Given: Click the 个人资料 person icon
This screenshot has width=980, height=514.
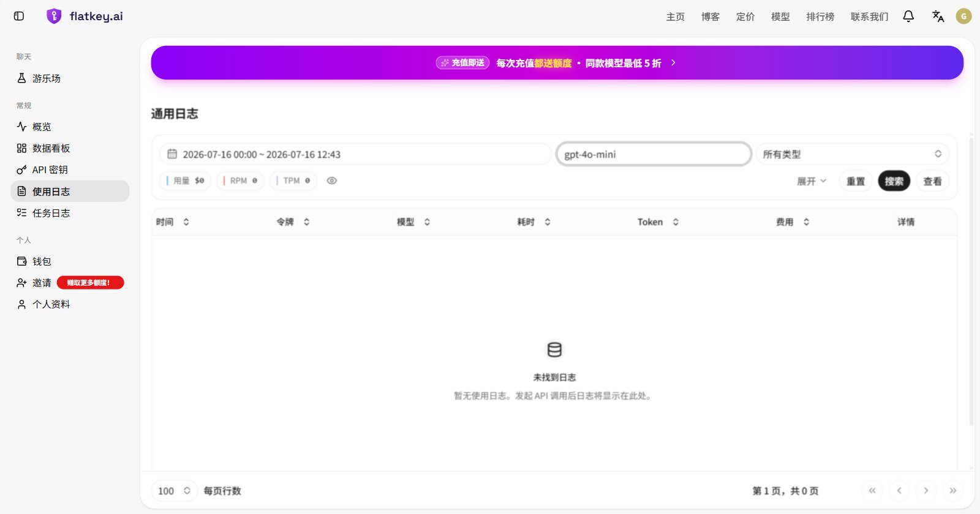Looking at the screenshot, I should tap(21, 304).
